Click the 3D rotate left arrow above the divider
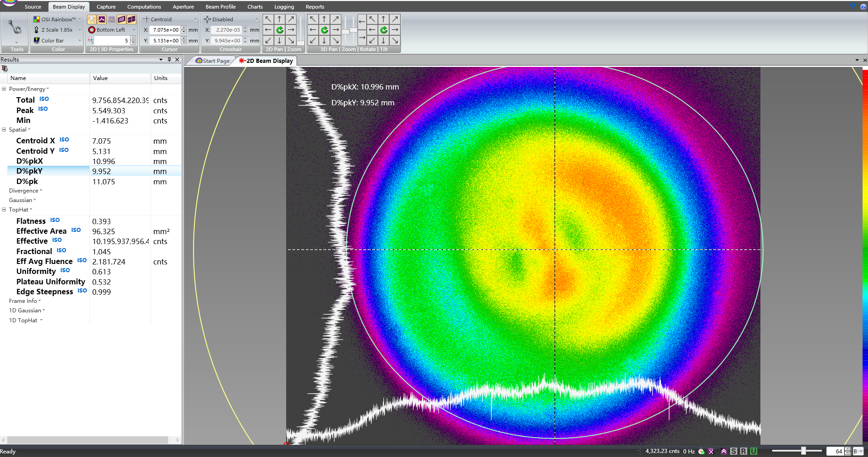 pos(362,21)
